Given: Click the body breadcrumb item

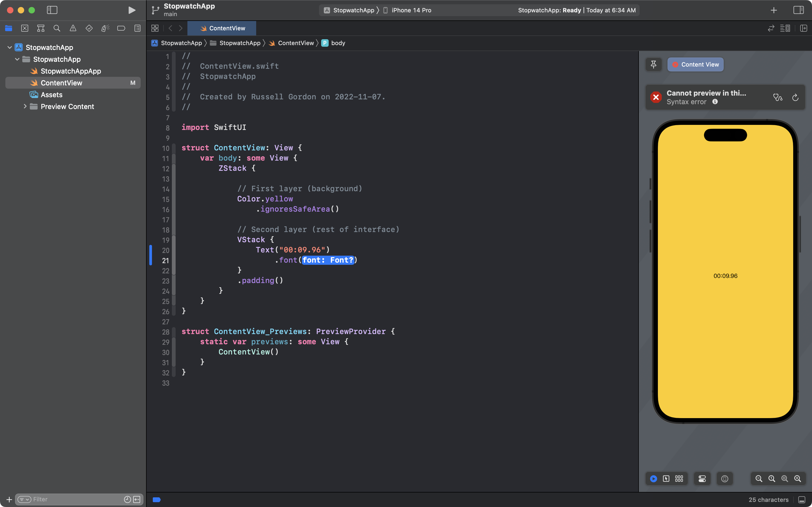Looking at the screenshot, I should pos(338,43).
